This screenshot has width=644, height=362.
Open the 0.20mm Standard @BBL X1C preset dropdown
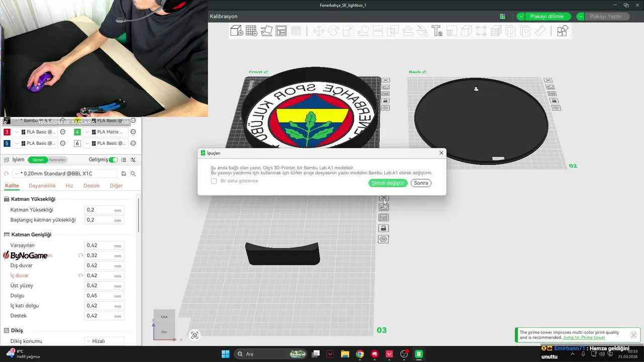[65, 173]
